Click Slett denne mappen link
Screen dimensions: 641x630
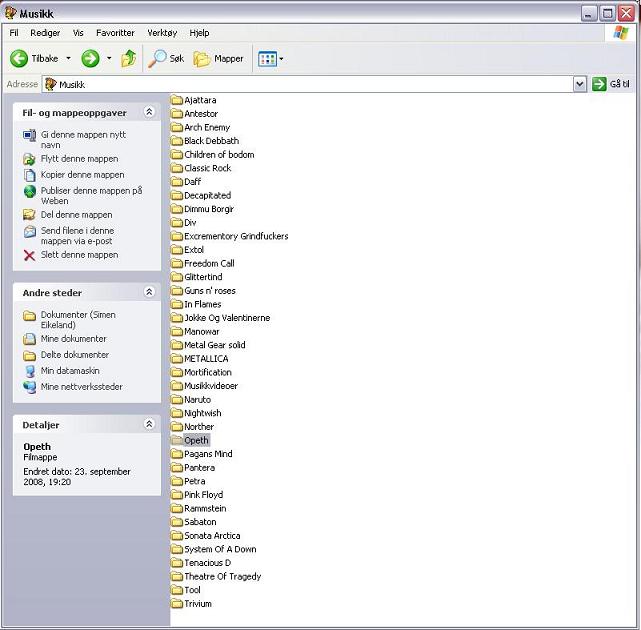point(79,255)
